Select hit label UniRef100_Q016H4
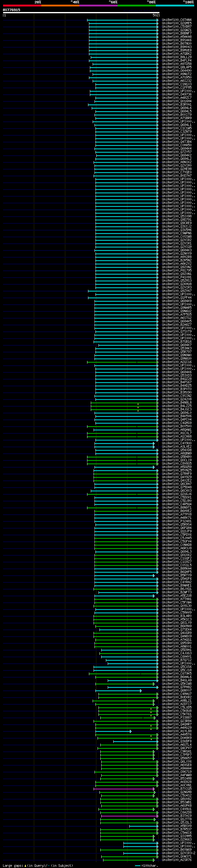197x868 pixels. click(176, 101)
